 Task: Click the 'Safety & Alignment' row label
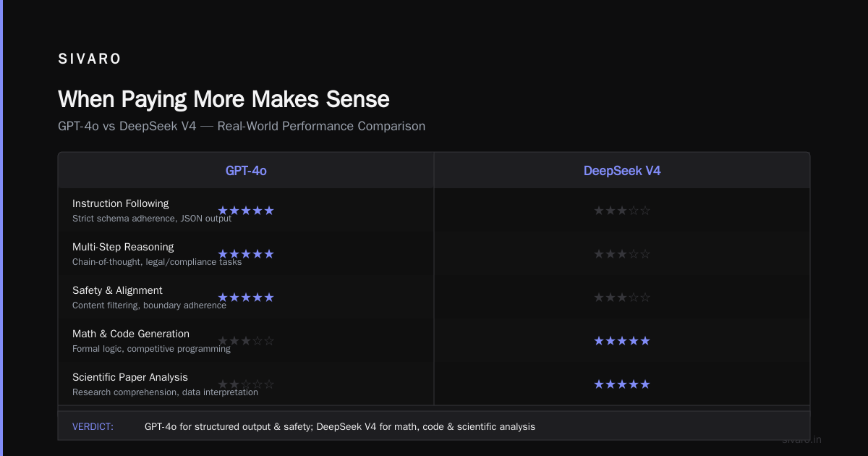coord(117,290)
